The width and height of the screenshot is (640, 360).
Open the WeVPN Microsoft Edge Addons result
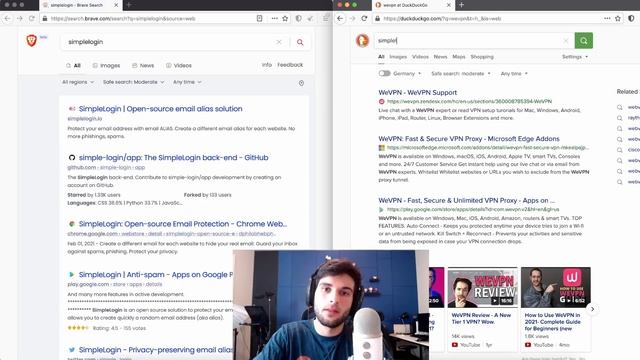tap(469, 139)
